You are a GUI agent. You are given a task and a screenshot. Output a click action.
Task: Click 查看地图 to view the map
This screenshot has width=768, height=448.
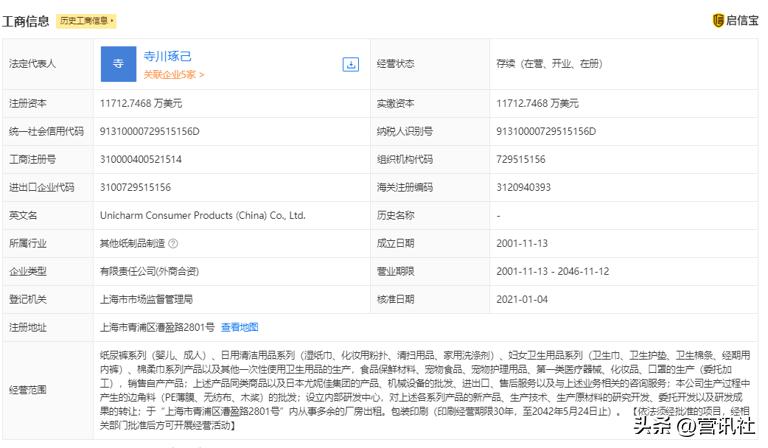pyautogui.click(x=240, y=327)
